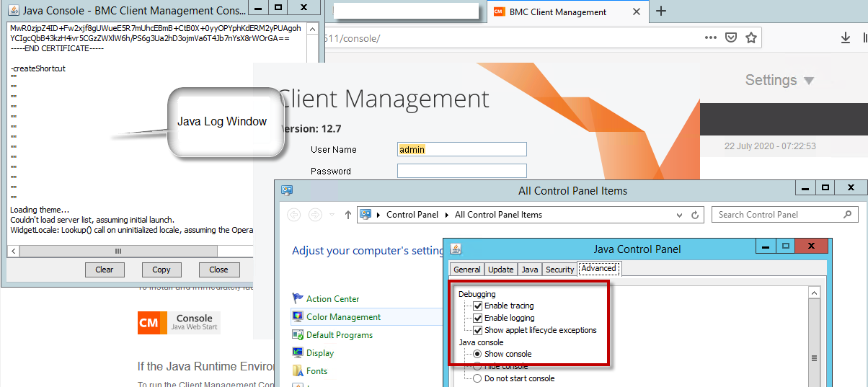Expand breadcrumb arrow after Control Panel
This screenshot has height=387, width=868.
pyautogui.click(x=447, y=215)
